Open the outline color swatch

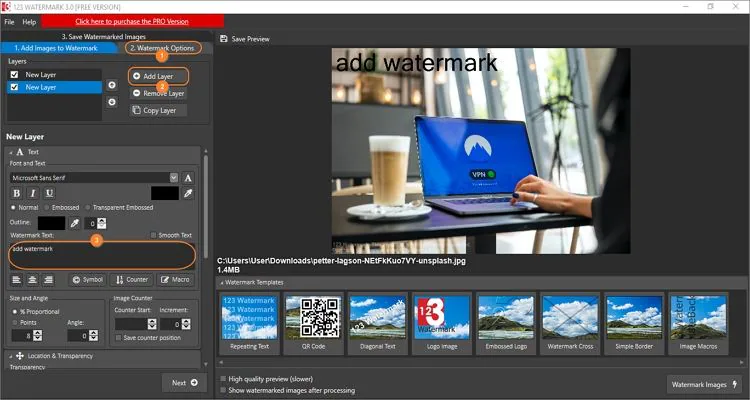(x=51, y=223)
